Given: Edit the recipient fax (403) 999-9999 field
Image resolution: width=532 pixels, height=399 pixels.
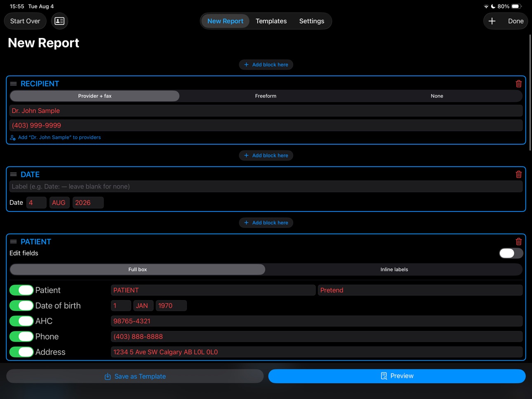Looking at the screenshot, I should 266,125.
